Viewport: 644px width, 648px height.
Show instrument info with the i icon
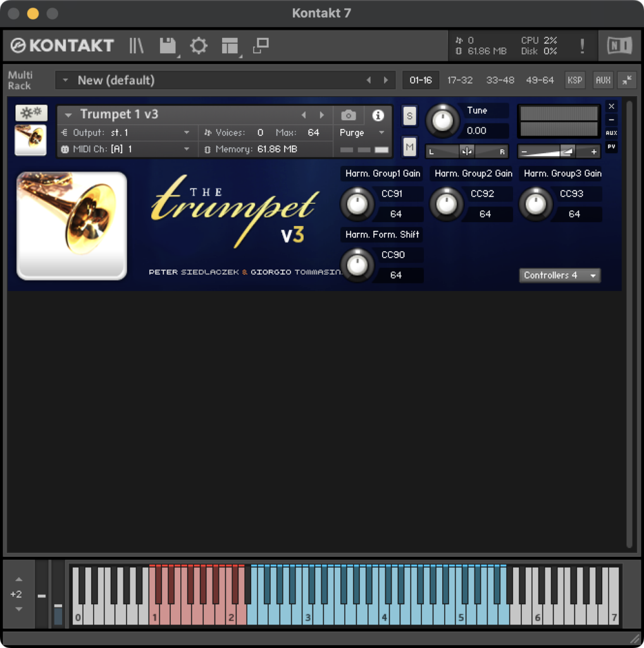pos(378,115)
